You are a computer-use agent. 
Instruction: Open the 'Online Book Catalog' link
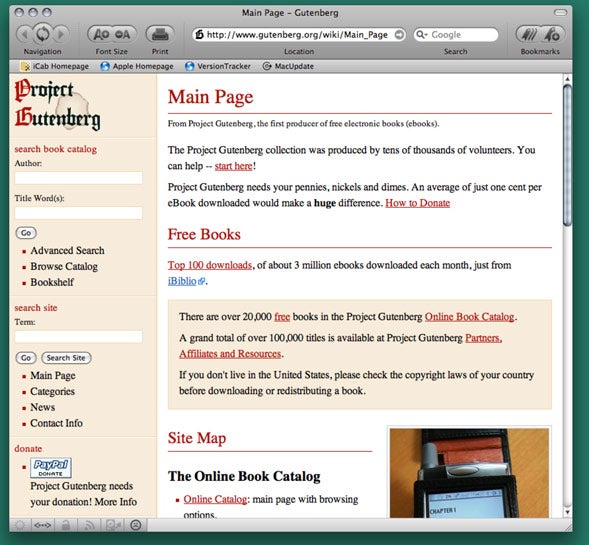pyautogui.click(x=469, y=317)
